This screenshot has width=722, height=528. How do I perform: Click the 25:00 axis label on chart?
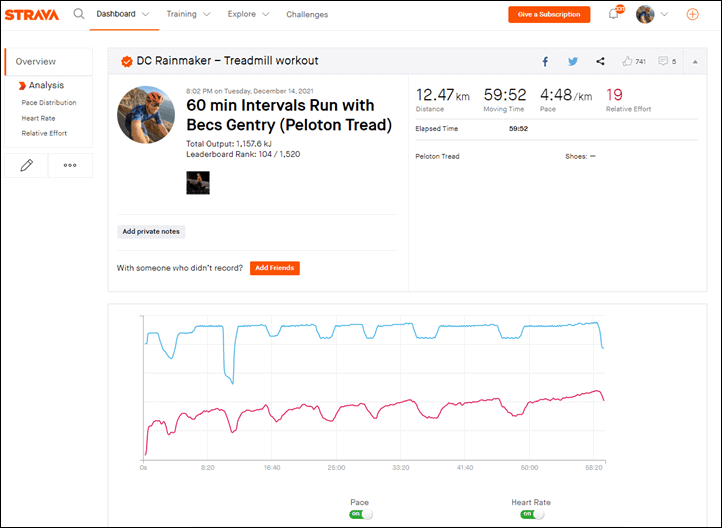(336, 468)
